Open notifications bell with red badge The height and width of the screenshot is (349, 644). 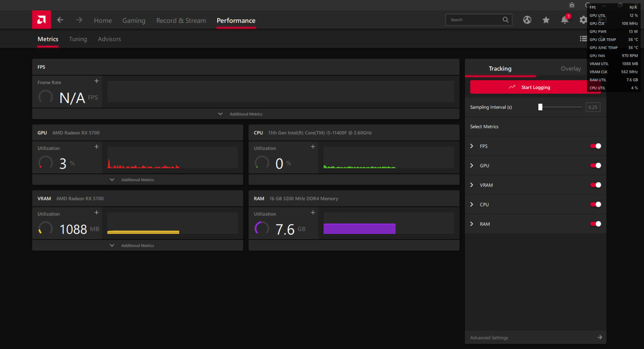565,19
